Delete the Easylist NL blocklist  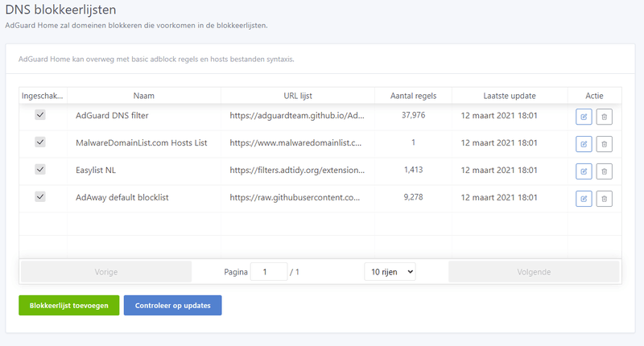coord(605,171)
